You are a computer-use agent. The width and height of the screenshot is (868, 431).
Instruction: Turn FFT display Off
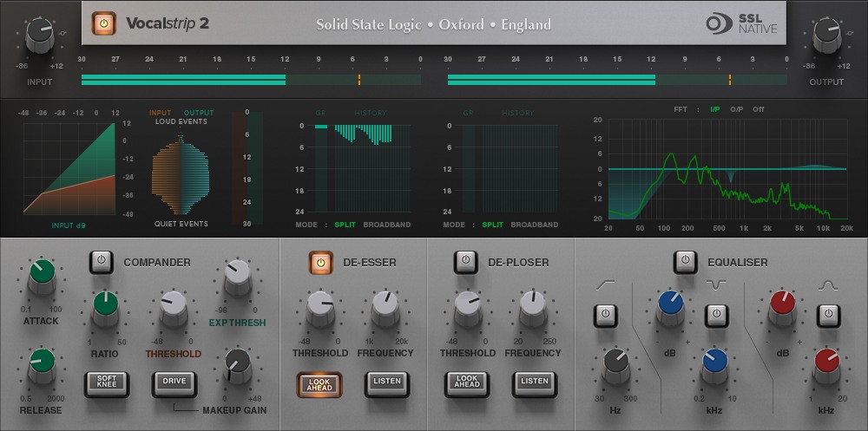pos(759,109)
